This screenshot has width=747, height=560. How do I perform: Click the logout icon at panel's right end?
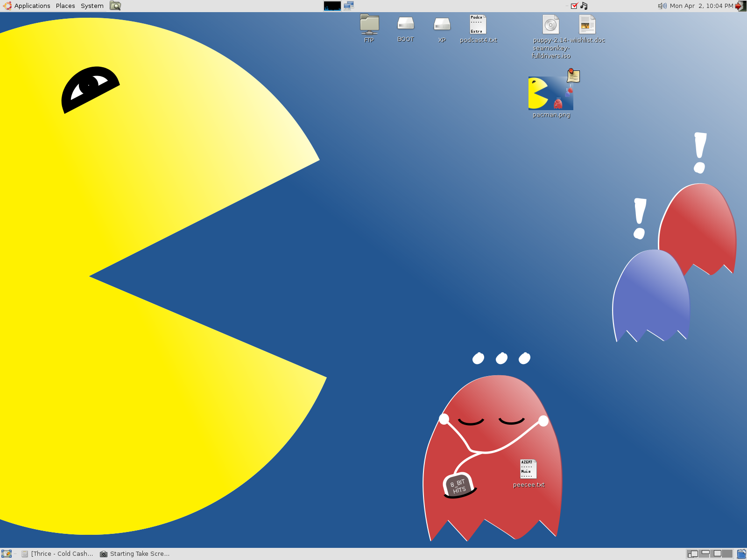[740, 6]
